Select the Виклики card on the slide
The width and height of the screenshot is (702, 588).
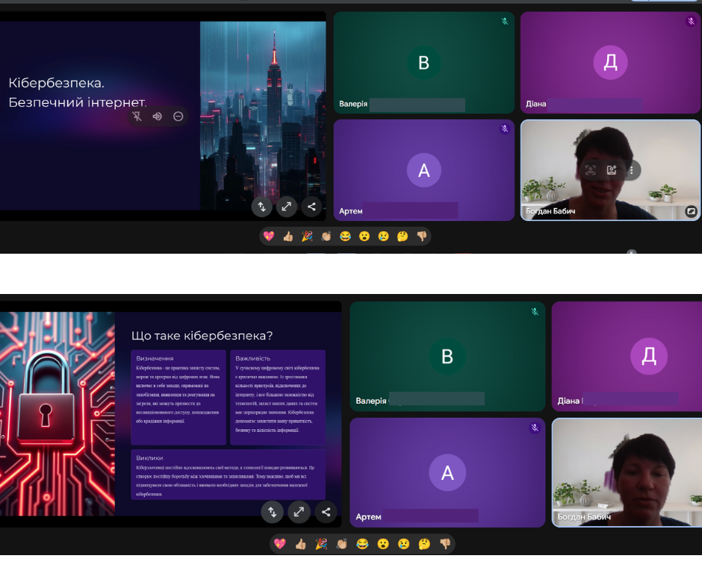tap(228, 474)
